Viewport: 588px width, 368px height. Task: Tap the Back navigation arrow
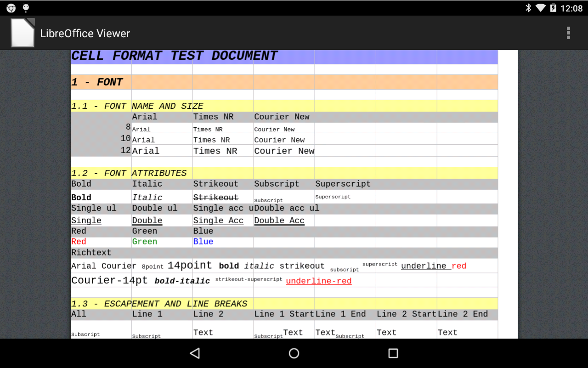coord(195,353)
